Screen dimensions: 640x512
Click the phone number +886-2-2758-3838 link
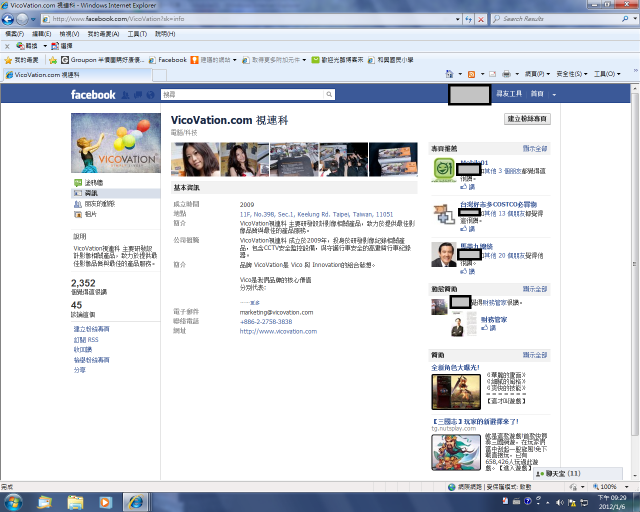(266, 322)
